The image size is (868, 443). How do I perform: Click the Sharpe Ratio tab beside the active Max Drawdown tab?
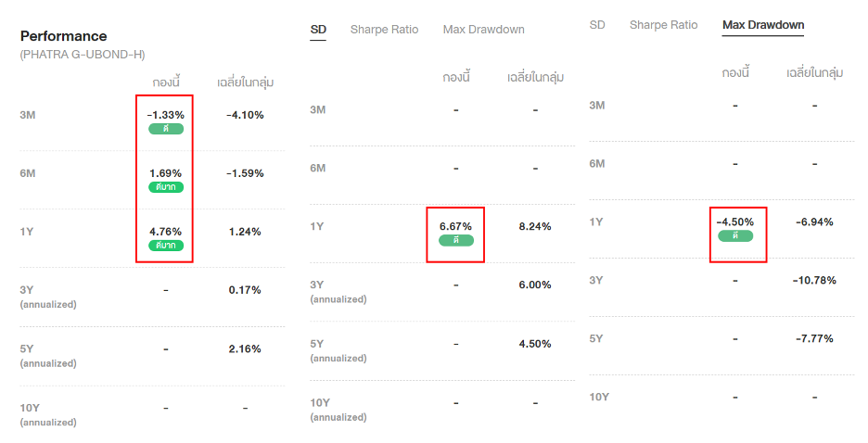pyautogui.click(x=663, y=25)
